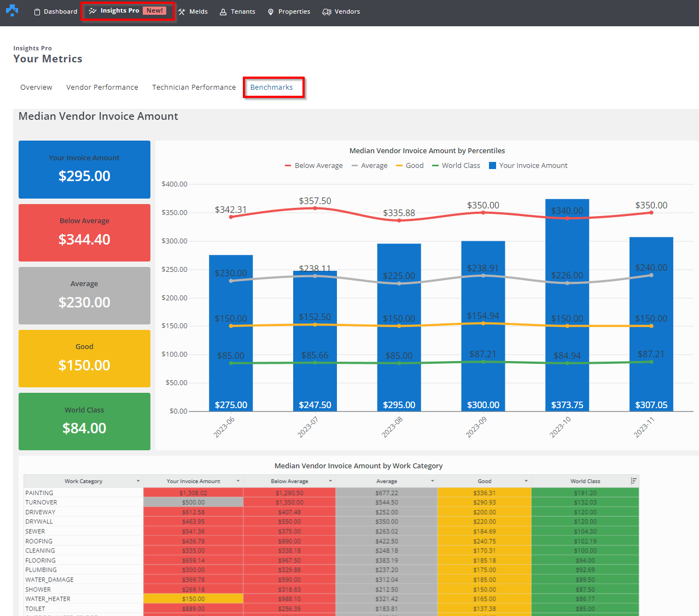
Task: Click the Property Meld logo icon
Action: click(x=12, y=10)
